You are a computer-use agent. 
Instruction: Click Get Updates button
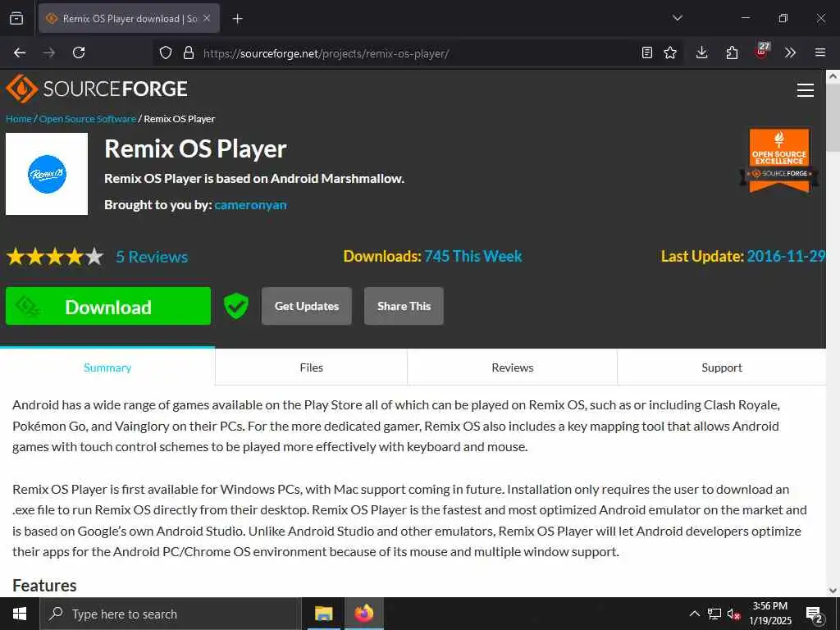click(x=307, y=306)
